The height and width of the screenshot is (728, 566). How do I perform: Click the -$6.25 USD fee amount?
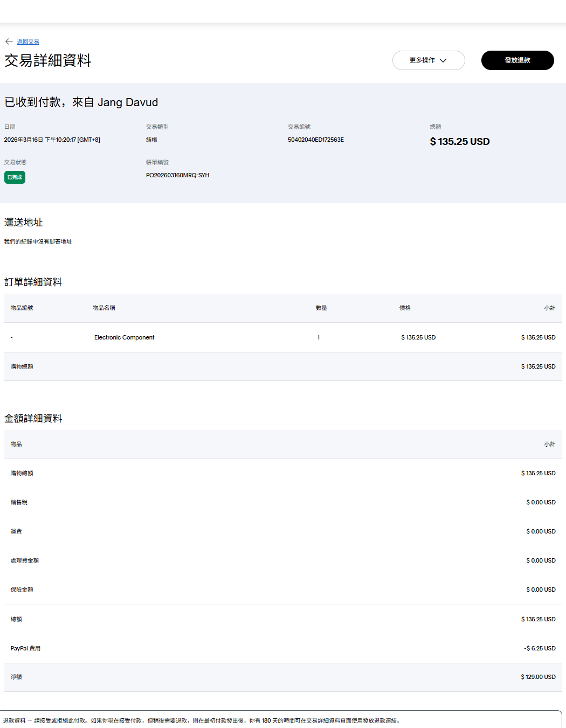coord(539,648)
